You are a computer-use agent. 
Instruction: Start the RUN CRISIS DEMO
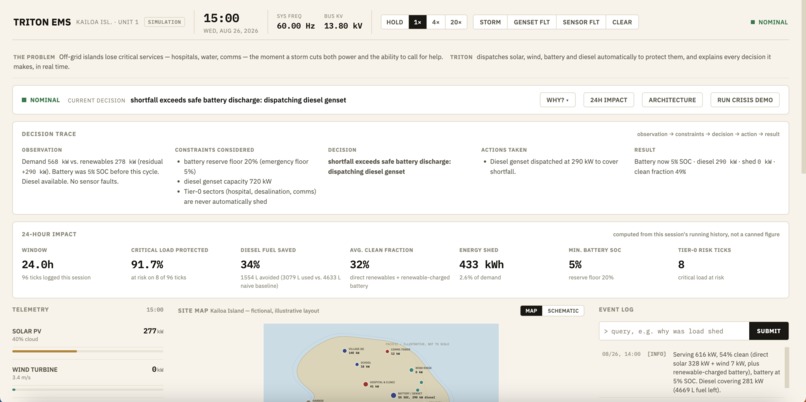(745, 100)
